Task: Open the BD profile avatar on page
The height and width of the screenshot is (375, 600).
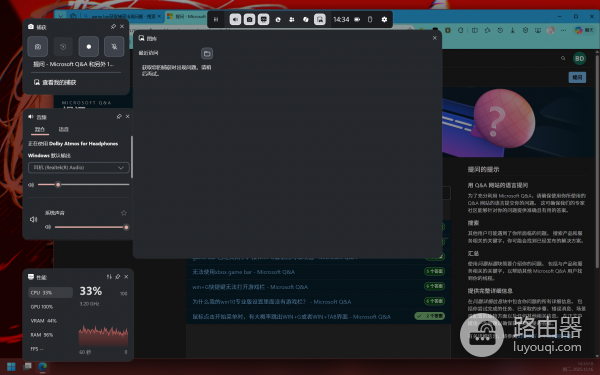Action: 579,59
